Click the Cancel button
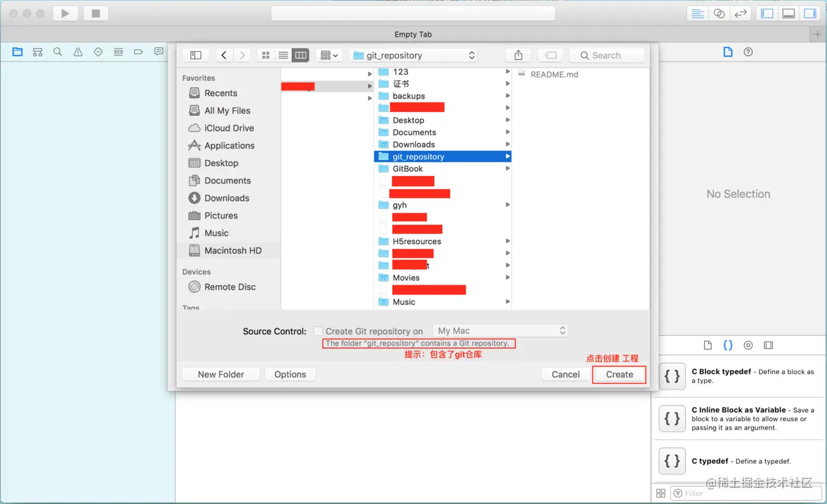The image size is (827, 504). [x=566, y=375]
